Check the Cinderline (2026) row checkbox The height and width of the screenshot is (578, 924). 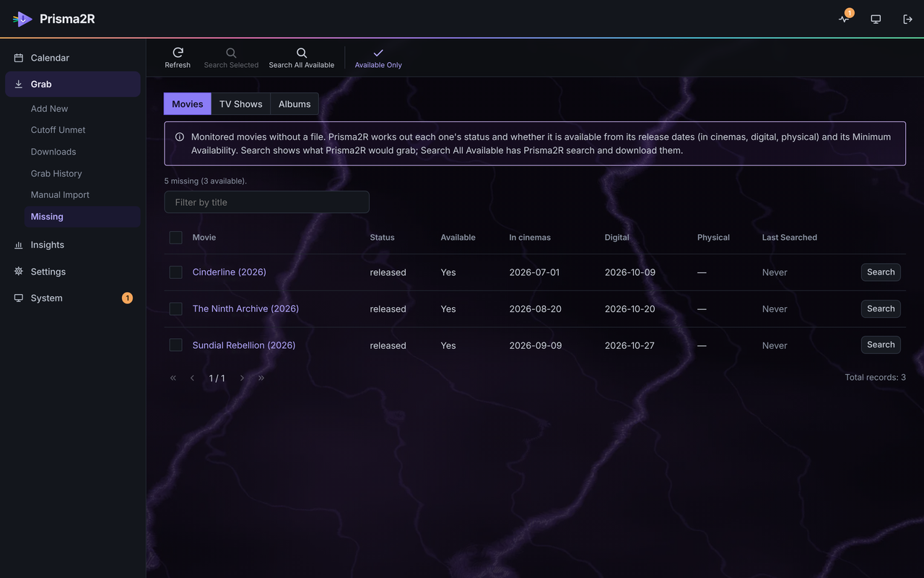pos(175,272)
